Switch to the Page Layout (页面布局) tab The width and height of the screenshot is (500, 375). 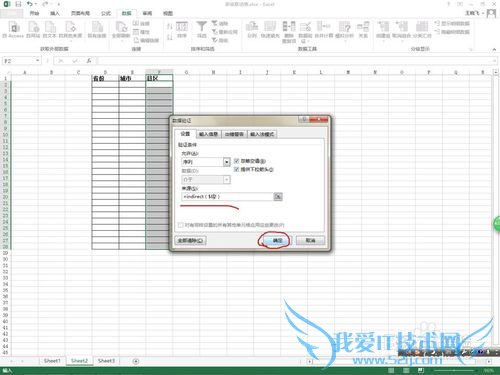tap(80, 13)
